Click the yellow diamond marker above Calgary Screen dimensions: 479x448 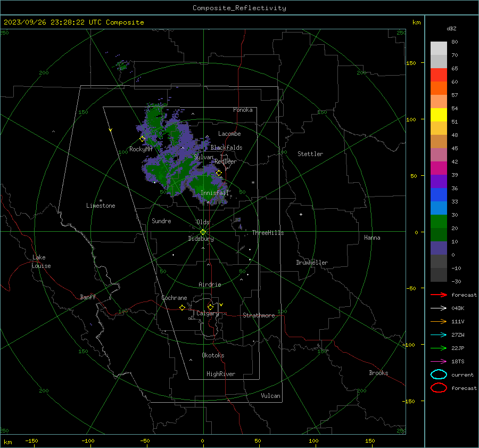210,307
